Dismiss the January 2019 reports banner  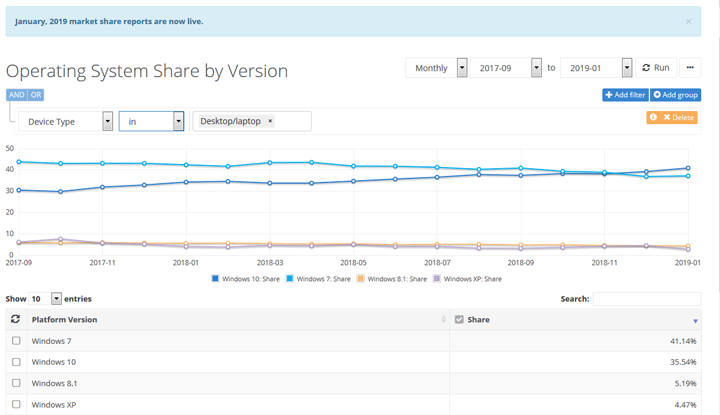(x=688, y=21)
